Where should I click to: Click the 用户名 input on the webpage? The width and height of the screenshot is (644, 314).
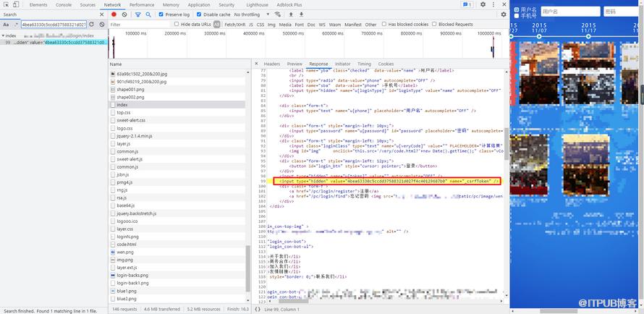(x=570, y=12)
